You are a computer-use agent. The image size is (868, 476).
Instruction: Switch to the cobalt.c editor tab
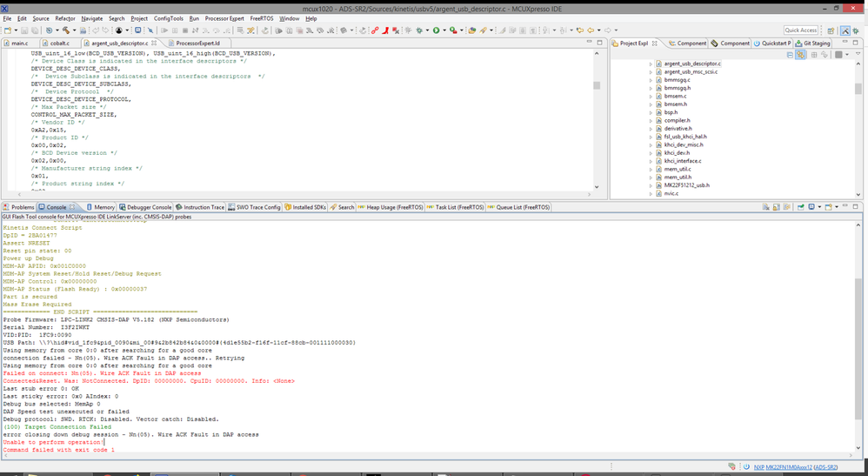pyautogui.click(x=60, y=43)
